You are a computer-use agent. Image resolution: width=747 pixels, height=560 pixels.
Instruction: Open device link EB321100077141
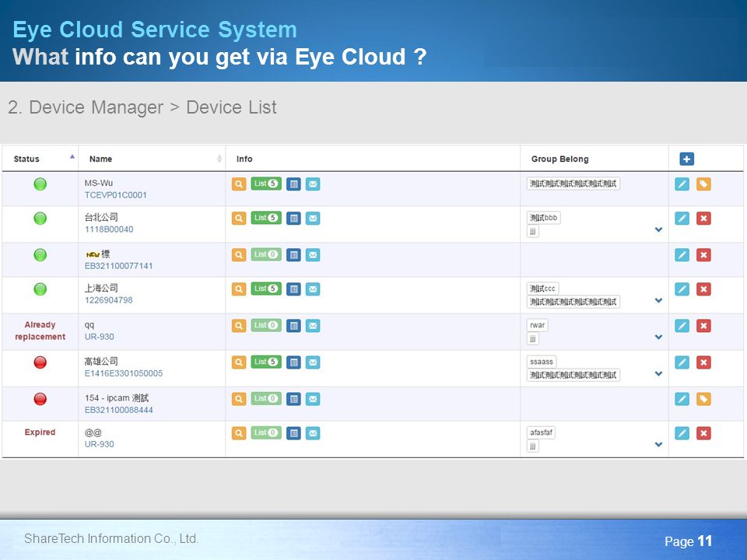coord(118,266)
